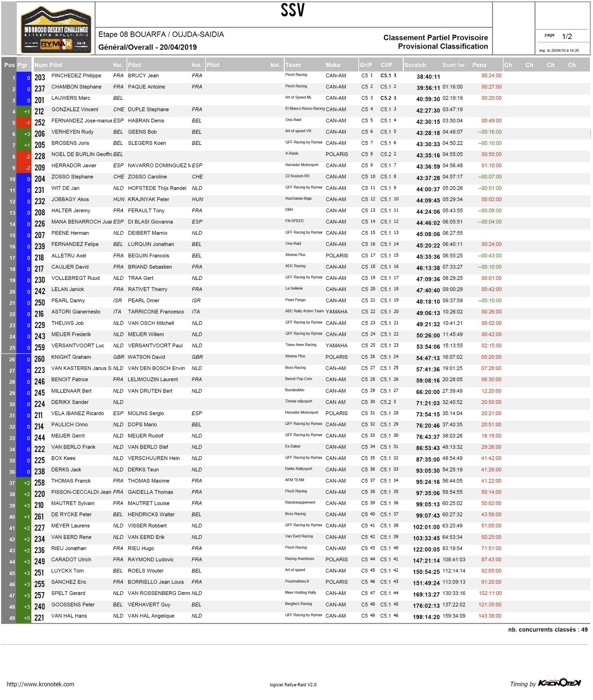This screenshot has width=593, height=700.
Task: Select pilot DE RYCKE Peter
Action: click(x=71, y=515)
